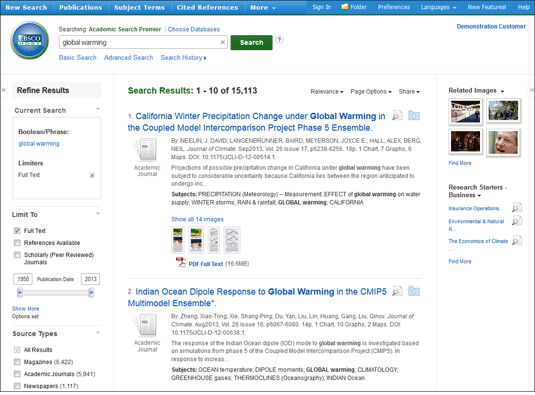Screen dimensions: 535x395
Task: Collapse the Source Types section
Action: [x=98, y=332]
